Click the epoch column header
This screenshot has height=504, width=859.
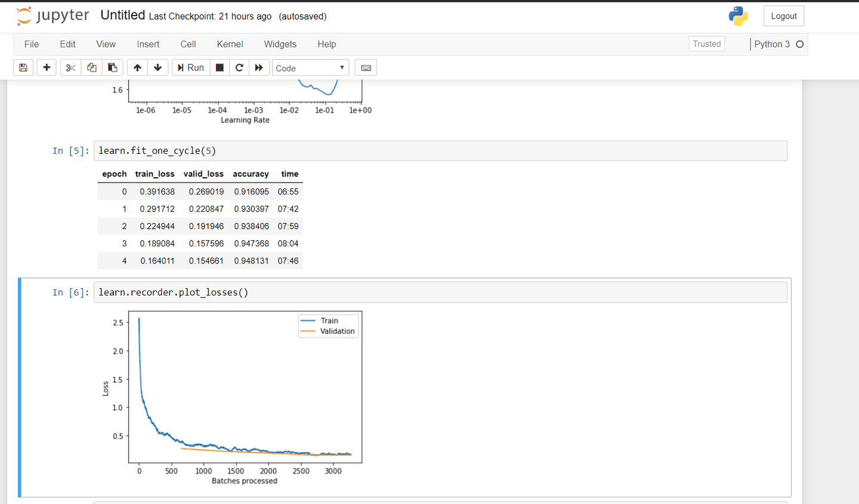coord(115,174)
